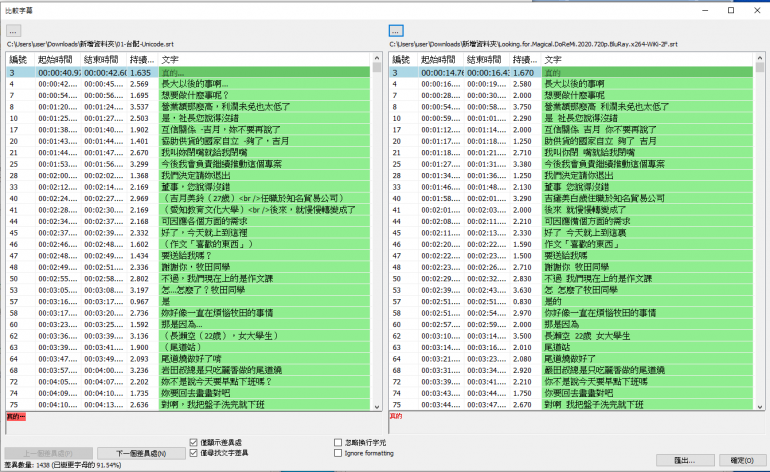Select left row with duration 1.434
This screenshot has height=472, width=770.
pyautogui.click(x=188, y=256)
